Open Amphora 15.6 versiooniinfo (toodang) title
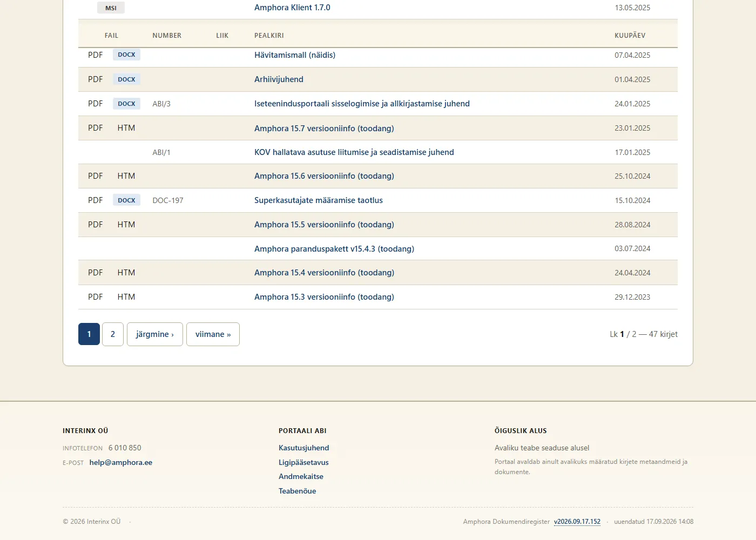Screen dimensions: 756x540 click(x=324, y=176)
